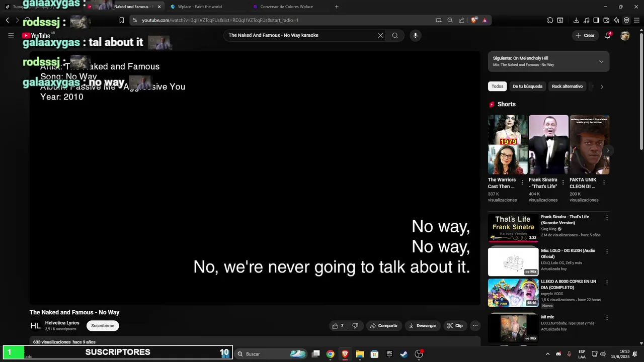Open the account avatar menu

point(625,36)
